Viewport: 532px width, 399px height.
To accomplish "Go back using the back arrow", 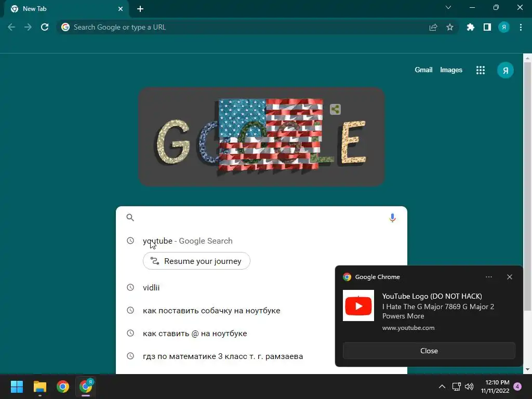I will [x=11, y=27].
